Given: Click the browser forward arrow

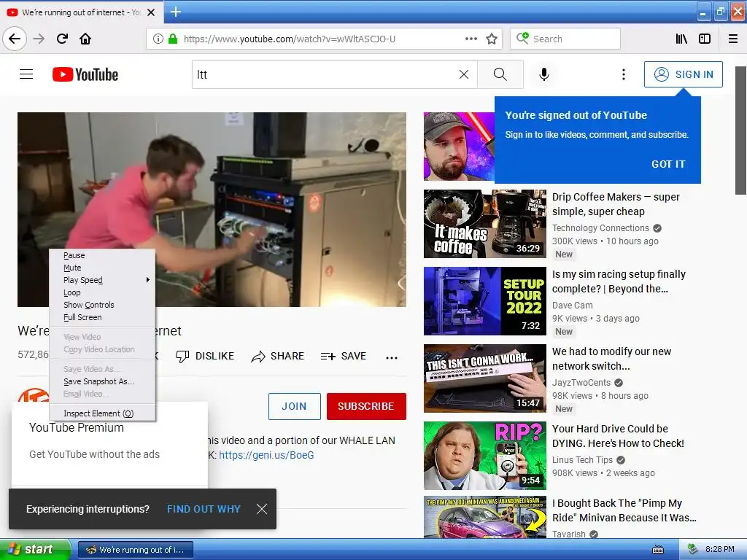Looking at the screenshot, I should click(39, 39).
